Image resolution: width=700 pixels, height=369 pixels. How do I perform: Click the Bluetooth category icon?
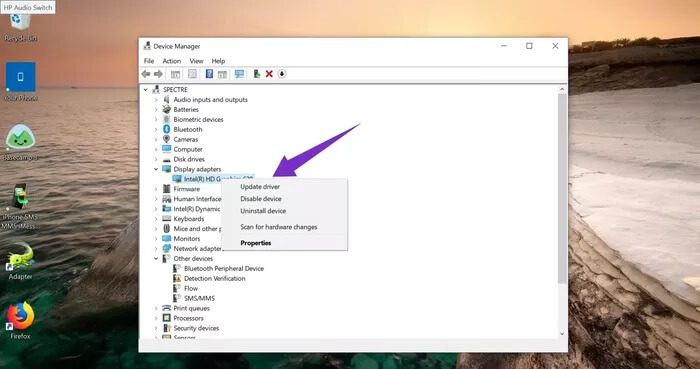(167, 129)
